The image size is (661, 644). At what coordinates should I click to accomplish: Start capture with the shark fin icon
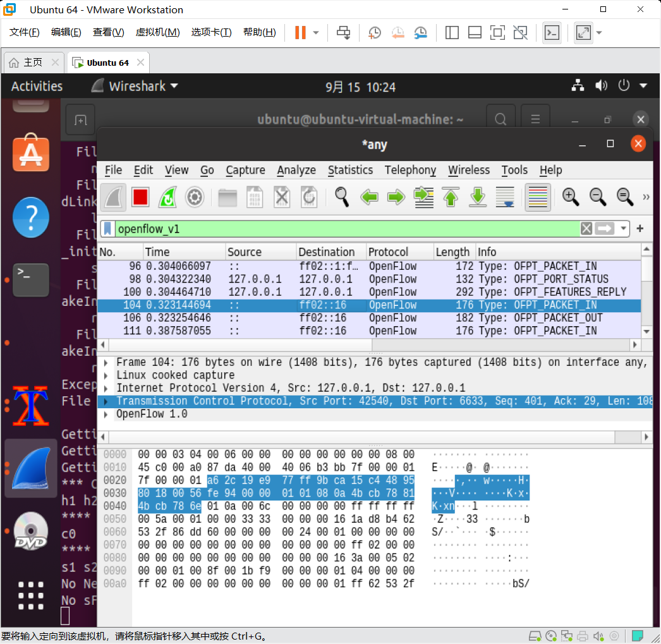click(x=113, y=197)
